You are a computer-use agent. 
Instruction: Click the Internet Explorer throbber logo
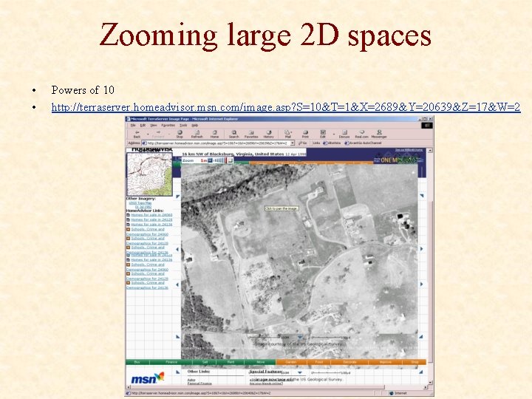(427, 125)
